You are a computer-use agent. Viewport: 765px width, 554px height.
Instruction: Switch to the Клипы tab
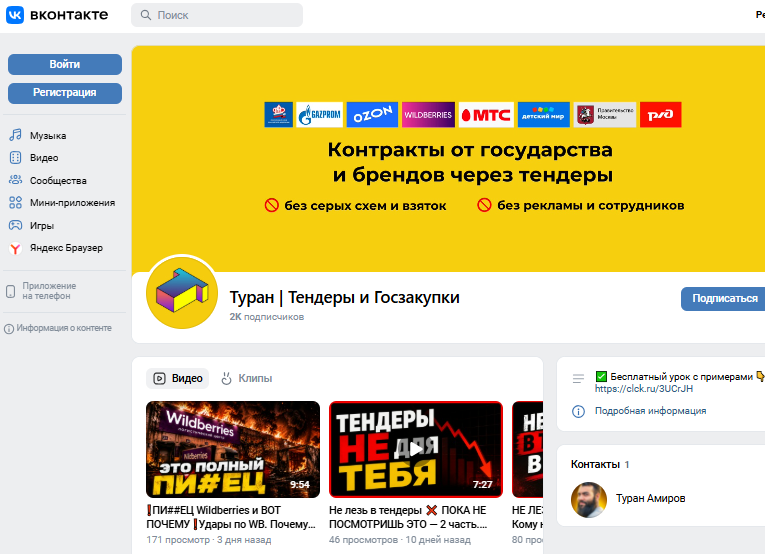(246, 378)
